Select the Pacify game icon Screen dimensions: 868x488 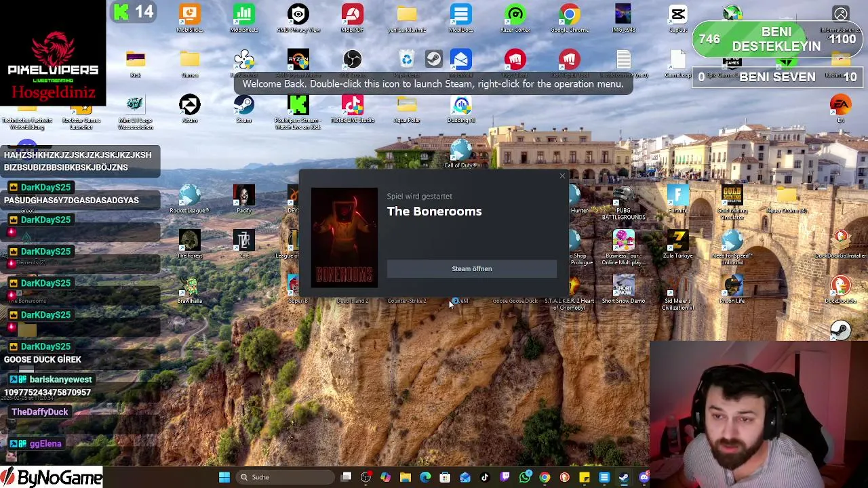tap(244, 199)
